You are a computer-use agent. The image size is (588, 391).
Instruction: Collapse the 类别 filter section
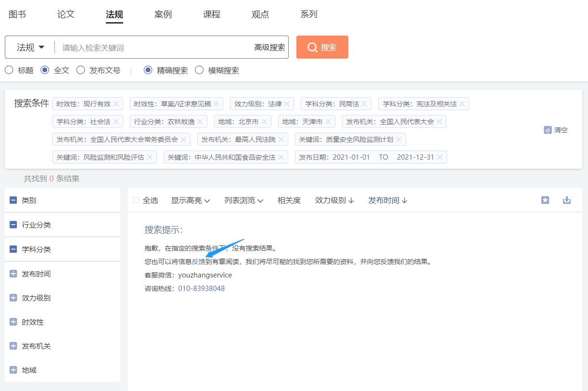13,200
